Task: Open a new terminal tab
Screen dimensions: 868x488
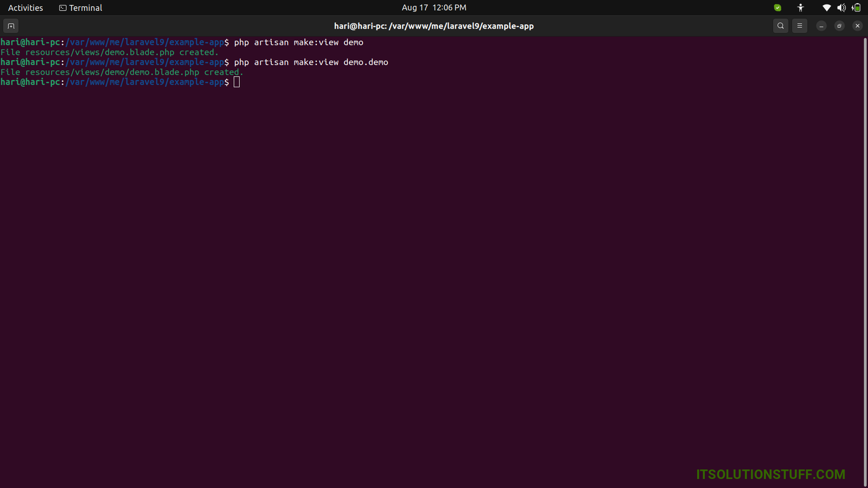Action: [11, 26]
